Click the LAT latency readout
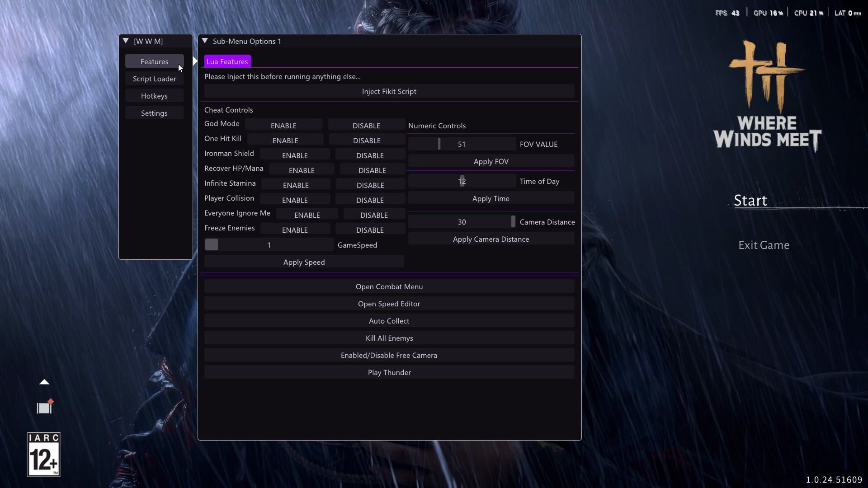 [x=848, y=13]
